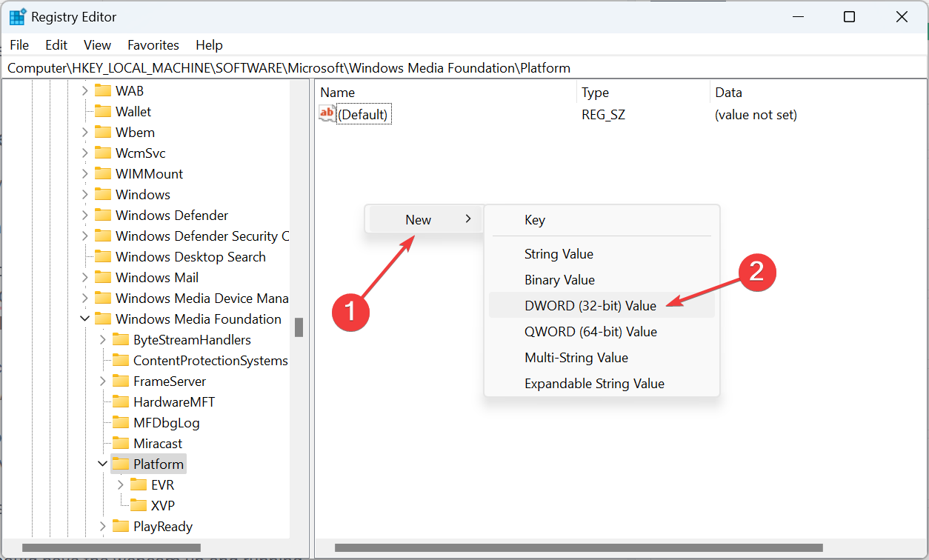Screen dimensions: 929x560
Task: Collapse the Windows Media Foundation key
Action: click(85, 319)
